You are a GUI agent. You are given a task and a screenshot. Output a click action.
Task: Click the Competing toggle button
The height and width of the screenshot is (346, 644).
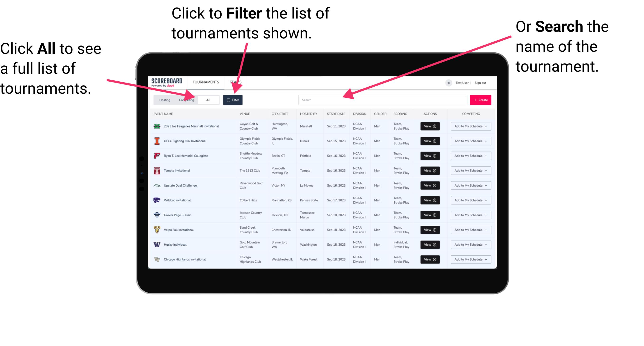click(185, 100)
